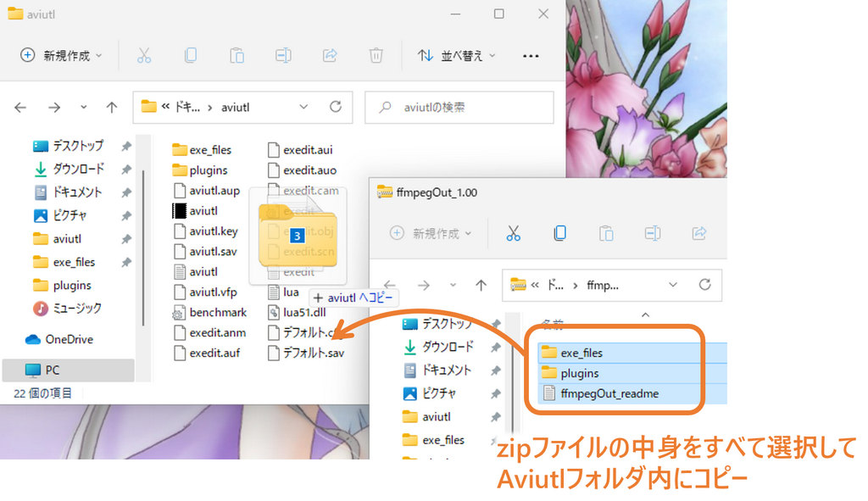This screenshot has height=501, width=868.
Task: Open exe_files in aviutl window sidebar
Action: [64, 262]
